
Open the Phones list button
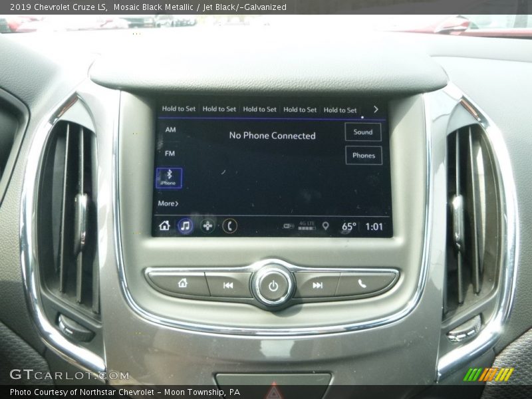(364, 156)
